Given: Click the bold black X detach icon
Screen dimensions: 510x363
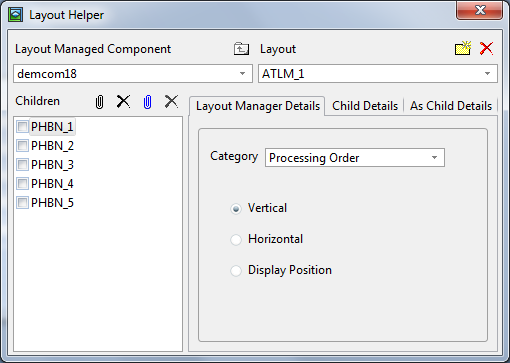Looking at the screenshot, I should tap(123, 101).
